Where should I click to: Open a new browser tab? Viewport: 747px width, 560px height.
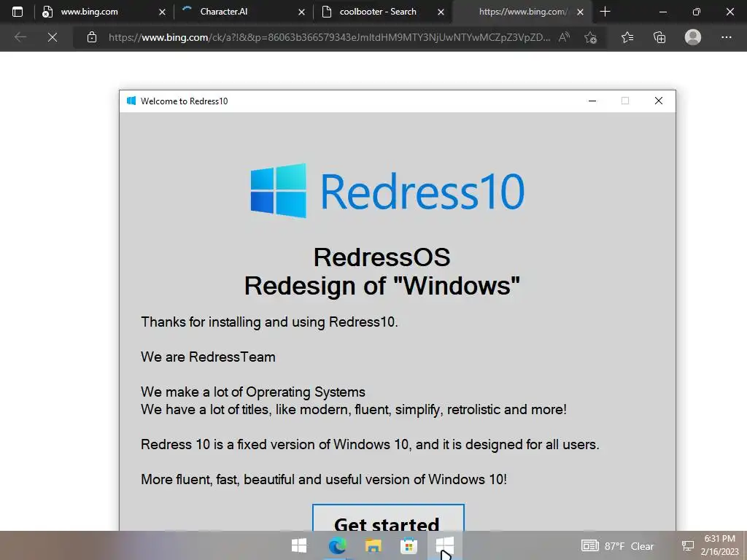click(x=605, y=12)
